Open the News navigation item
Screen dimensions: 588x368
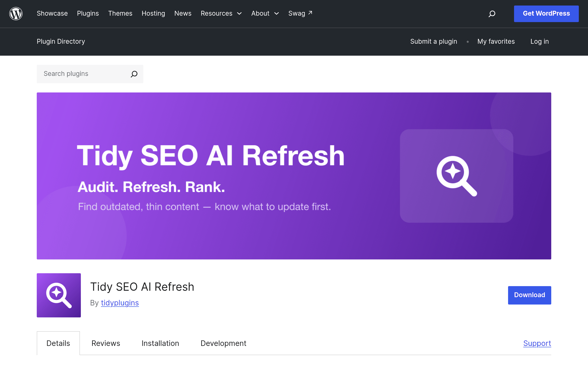click(183, 13)
